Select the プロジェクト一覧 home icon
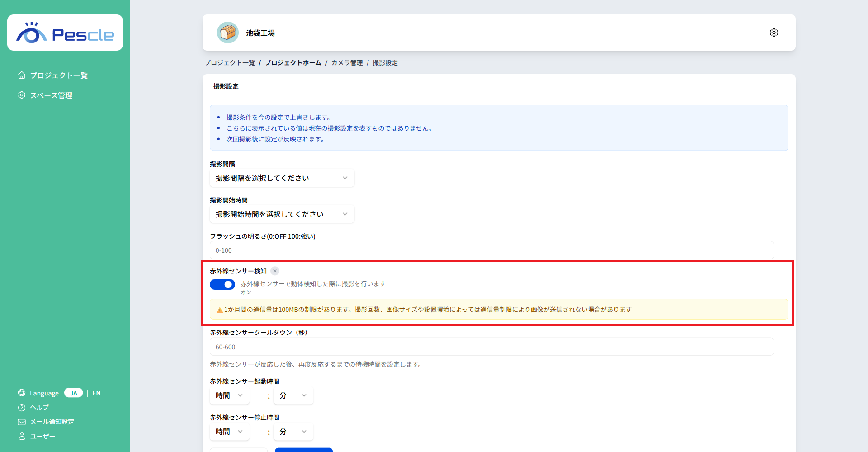868x452 pixels. pos(21,75)
